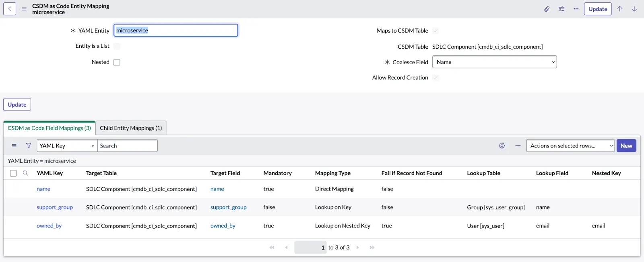Image resolution: width=644 pixels, height=262 pixels.
Task: Open Actions on selected rows dropdown
Action: (570, 145)
